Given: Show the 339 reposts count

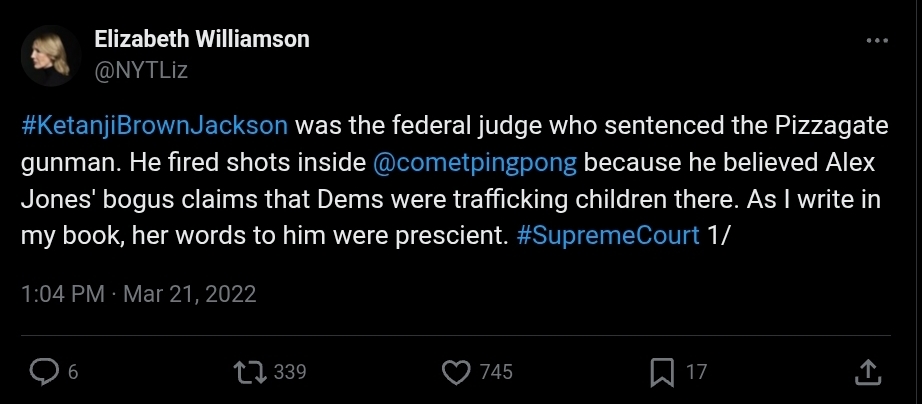Looking at the screenshot, I should coord(290,372).
